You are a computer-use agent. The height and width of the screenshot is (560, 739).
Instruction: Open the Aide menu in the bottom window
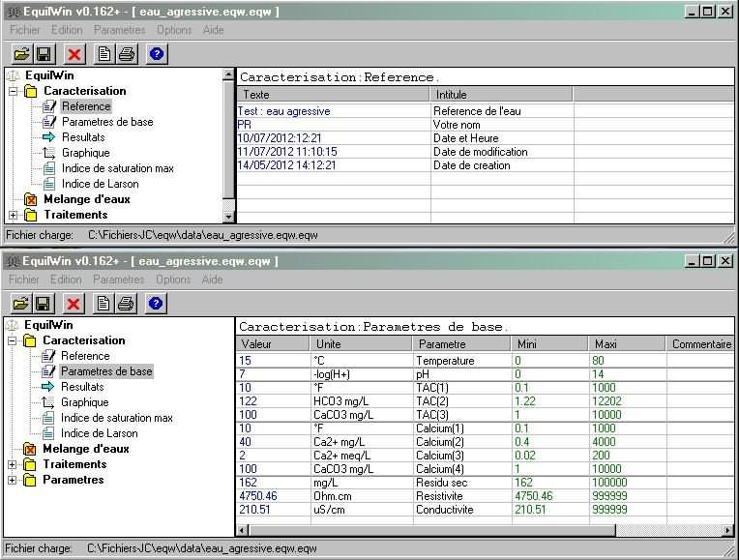[213, 280]
